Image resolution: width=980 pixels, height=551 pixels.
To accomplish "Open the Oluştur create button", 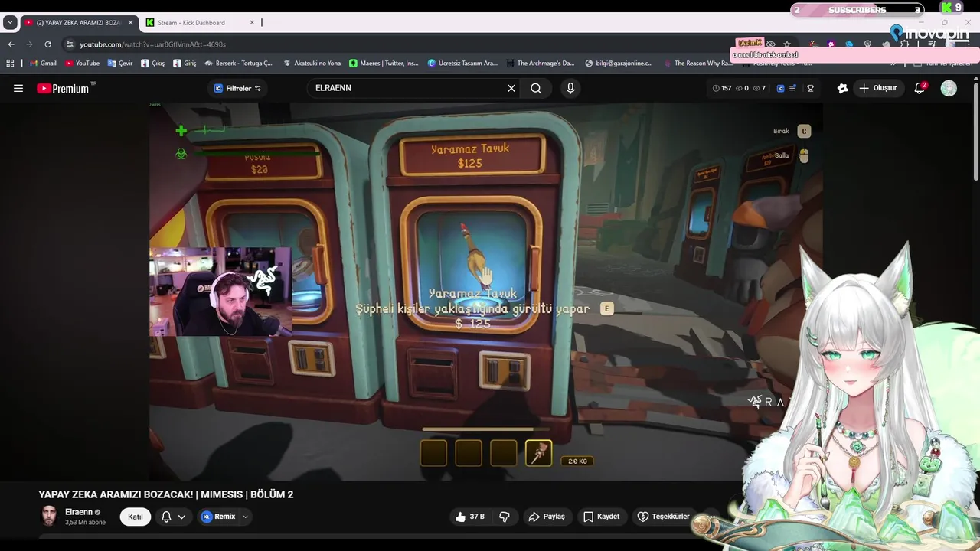I will (877, 88).
